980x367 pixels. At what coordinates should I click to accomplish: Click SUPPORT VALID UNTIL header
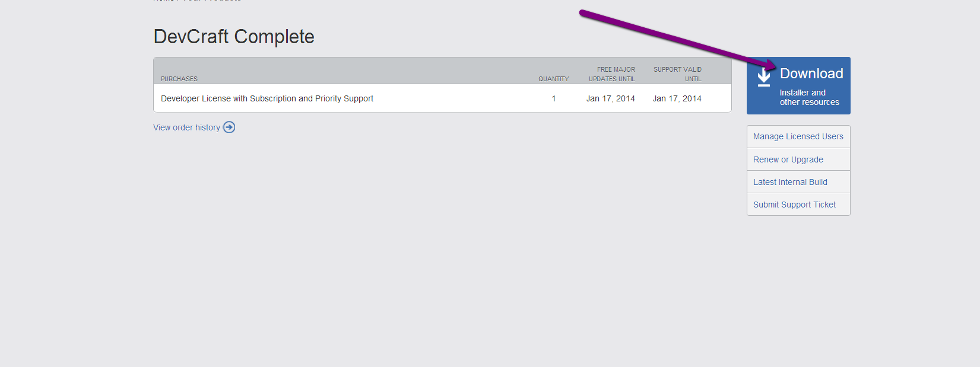point(677,74)
